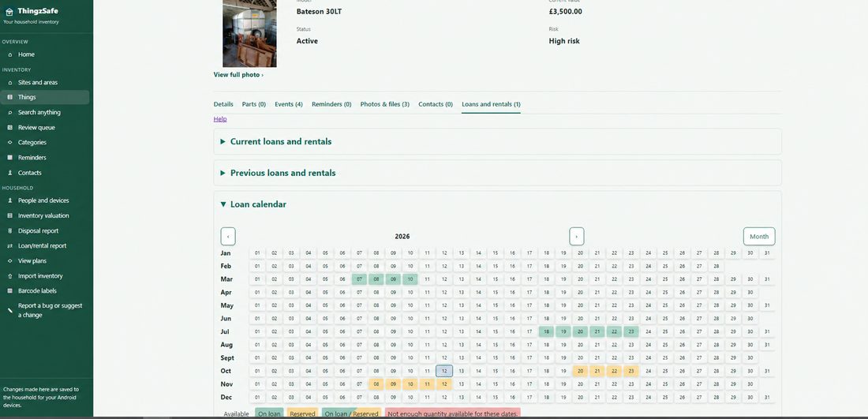Click the Reserved legend swatch

point(303,413)
